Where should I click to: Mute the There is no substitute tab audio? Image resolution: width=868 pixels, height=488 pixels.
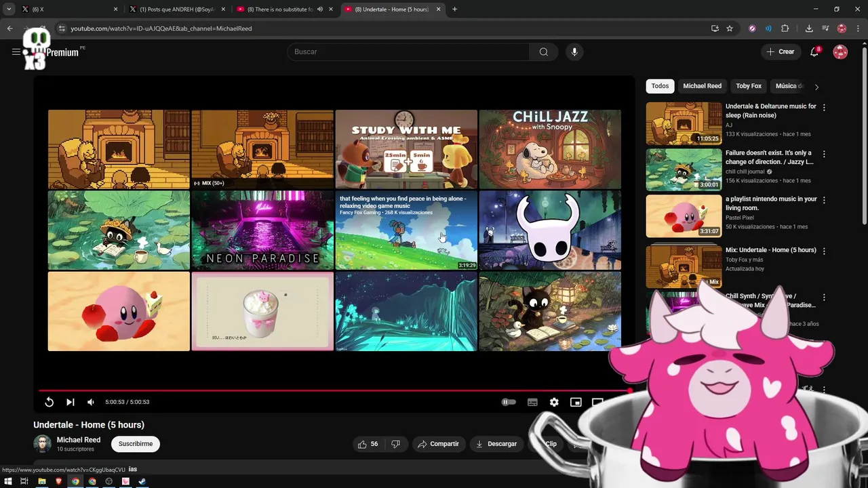point(319,9)
